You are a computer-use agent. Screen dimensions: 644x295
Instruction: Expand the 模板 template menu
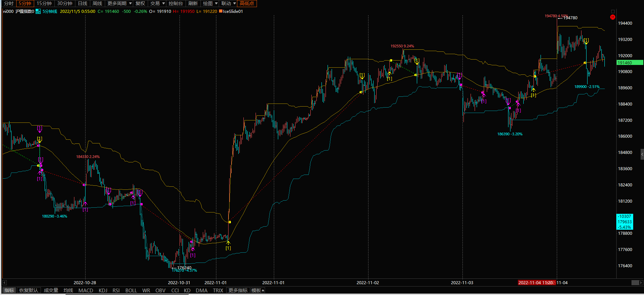258,290
